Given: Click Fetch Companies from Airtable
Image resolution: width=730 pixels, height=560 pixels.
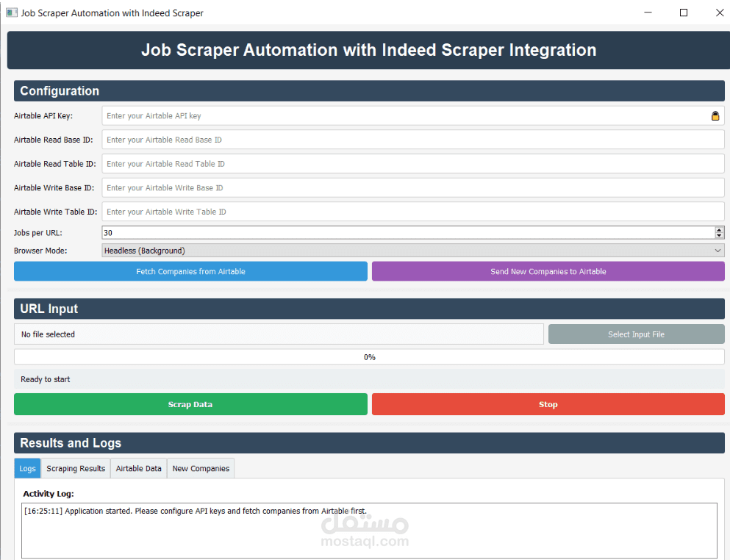Looking at the screenshot, I should (190, 271).
